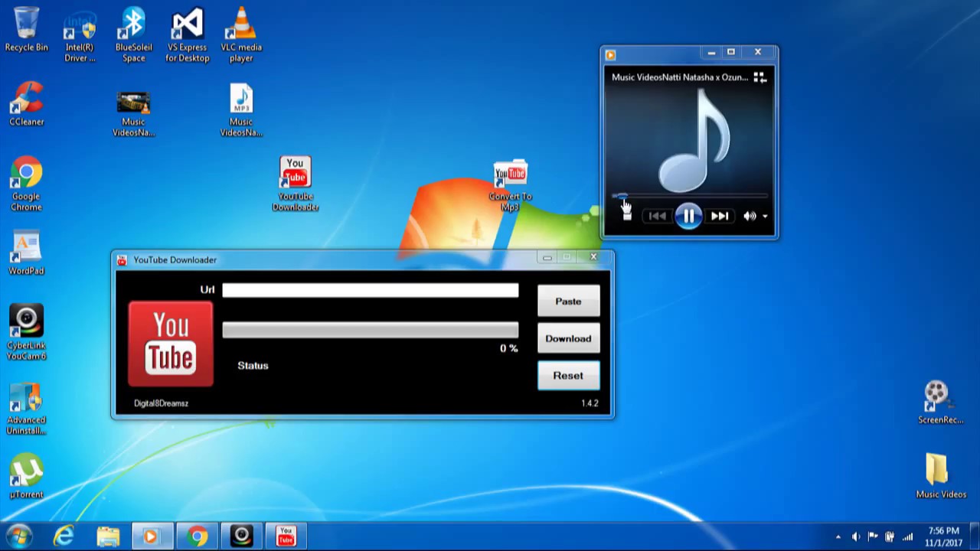The height and width of the screenshot is (551, 980).
Task: Click Windows Media Player taskbar button
Action: tap(152, 537)
